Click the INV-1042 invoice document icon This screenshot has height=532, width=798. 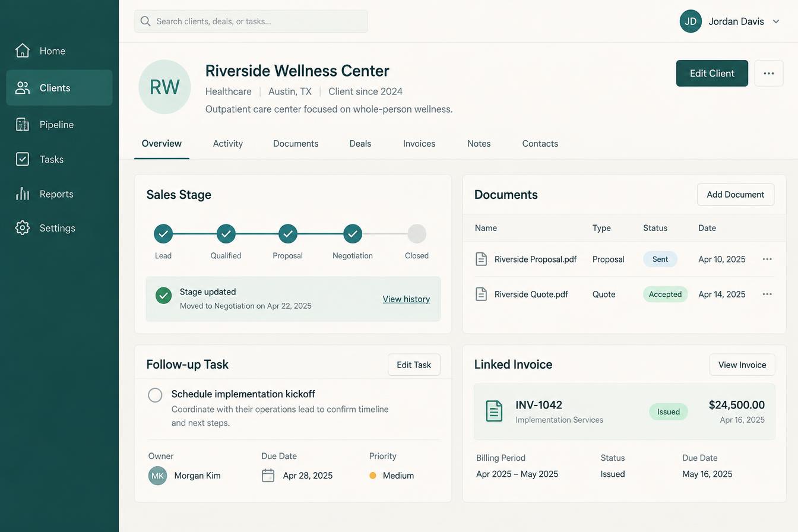click(494, 411)
